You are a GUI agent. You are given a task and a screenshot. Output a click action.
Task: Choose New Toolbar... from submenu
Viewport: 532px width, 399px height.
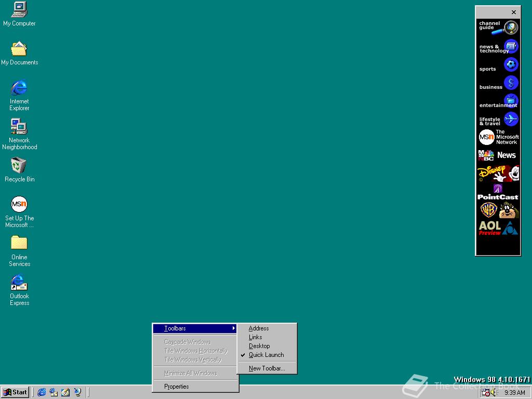click(267, 368)
